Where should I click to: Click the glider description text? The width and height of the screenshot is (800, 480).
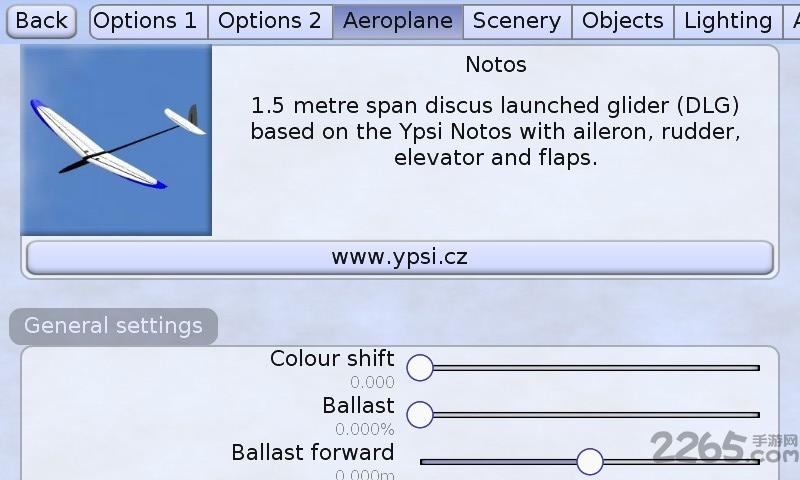point(495,132)
